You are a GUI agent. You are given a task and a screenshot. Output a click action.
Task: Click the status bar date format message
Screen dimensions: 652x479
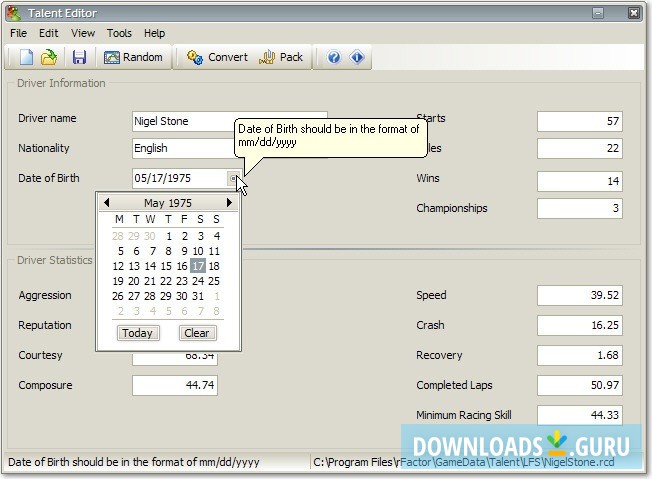click(133, 462)
